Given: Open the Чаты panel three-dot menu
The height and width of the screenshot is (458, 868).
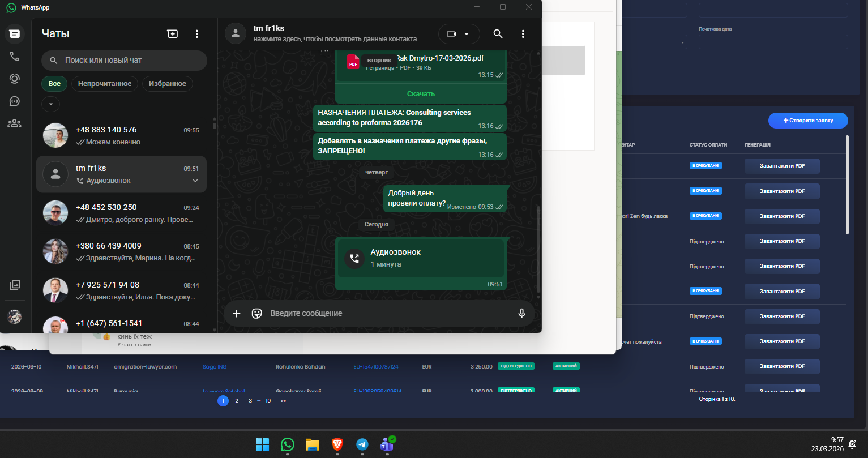Looking at the screenshot, I should click(197, 34).
